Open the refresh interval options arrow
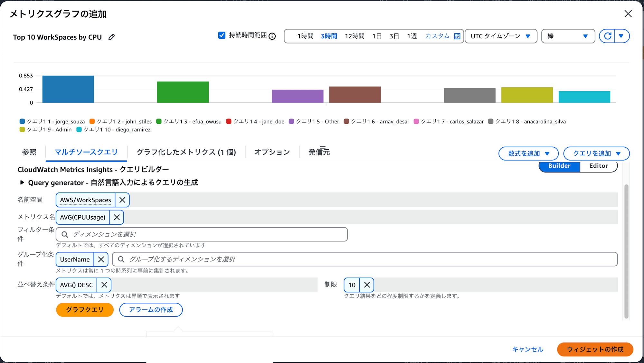The image size is (644, 363). 621,36
